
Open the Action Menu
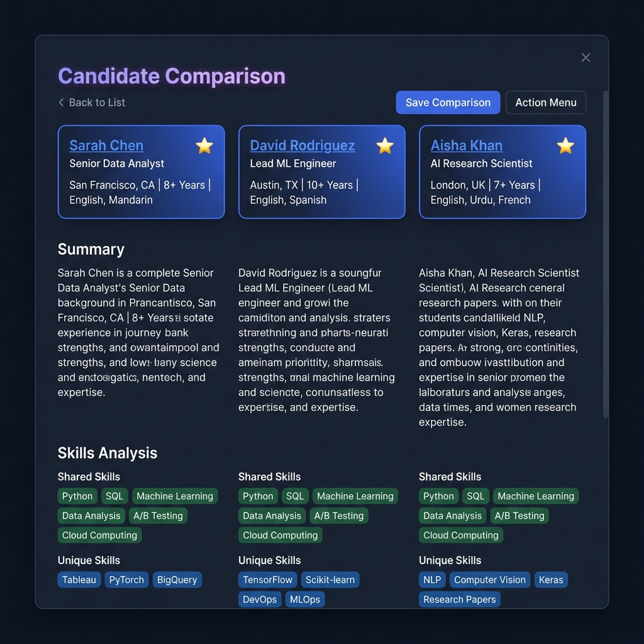(545, 102)
